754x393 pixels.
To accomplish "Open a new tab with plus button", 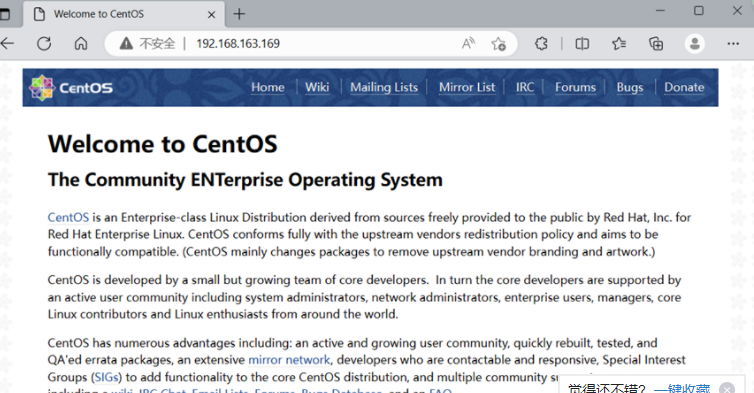I will (x=239, y=14).
